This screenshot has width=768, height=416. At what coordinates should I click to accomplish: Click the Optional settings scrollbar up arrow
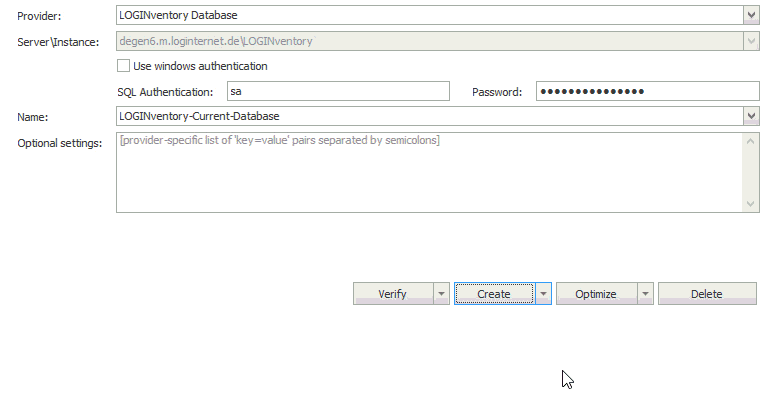[x=750, y=142]
